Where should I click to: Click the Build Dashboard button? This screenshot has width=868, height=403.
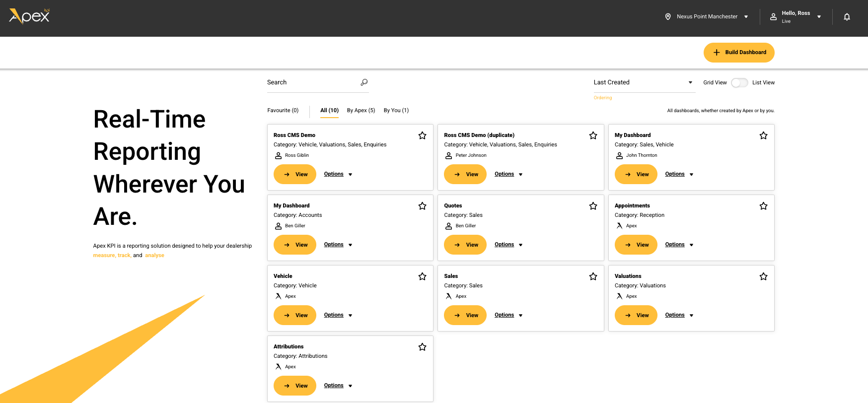tap(739, 53)
